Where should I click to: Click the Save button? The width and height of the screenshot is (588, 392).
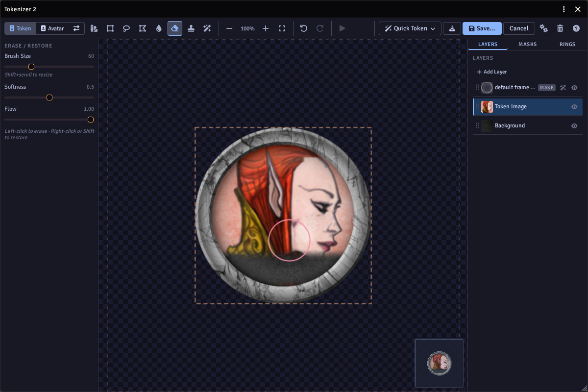click(482, 28)
